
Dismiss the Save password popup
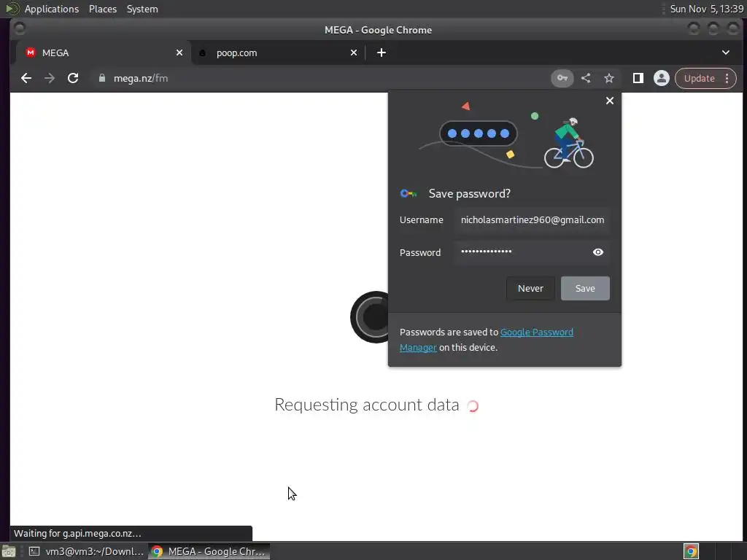609,101
